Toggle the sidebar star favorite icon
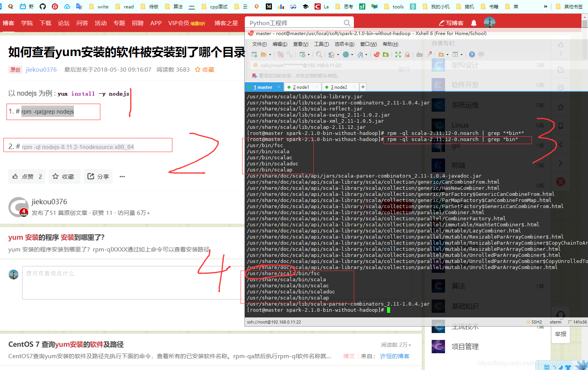This screenshot has width=588, height=370. point(561,107)
